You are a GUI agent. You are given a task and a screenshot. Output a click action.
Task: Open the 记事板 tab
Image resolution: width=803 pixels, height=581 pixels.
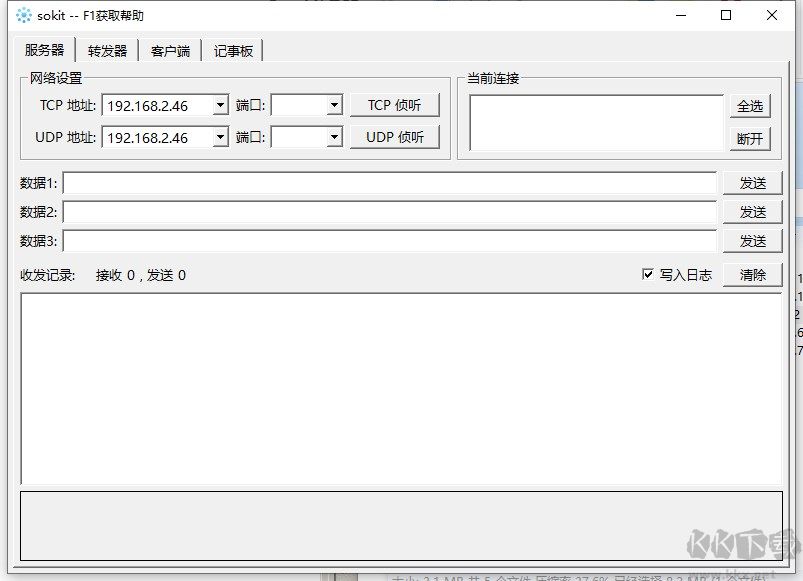point(231,49)
